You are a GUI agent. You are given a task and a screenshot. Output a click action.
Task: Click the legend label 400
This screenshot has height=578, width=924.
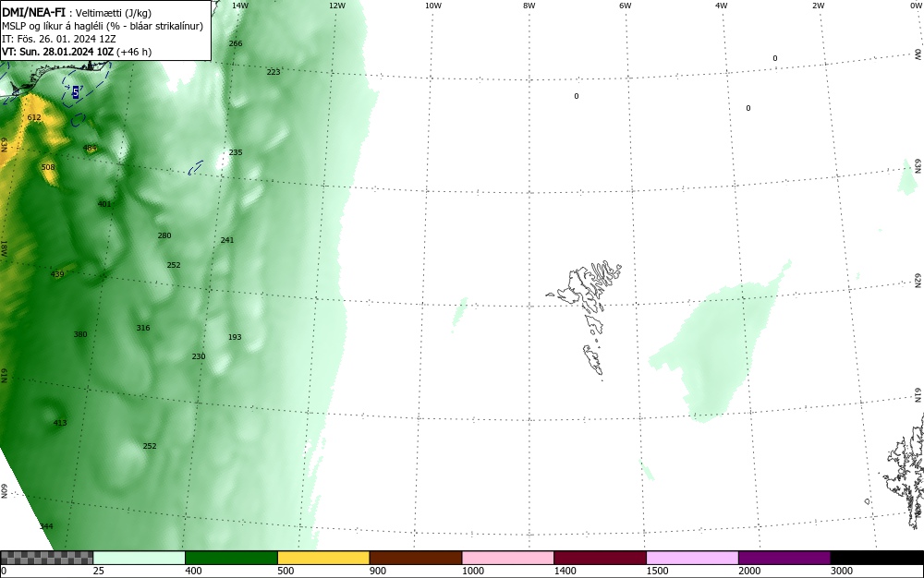[x=193, y=571]
